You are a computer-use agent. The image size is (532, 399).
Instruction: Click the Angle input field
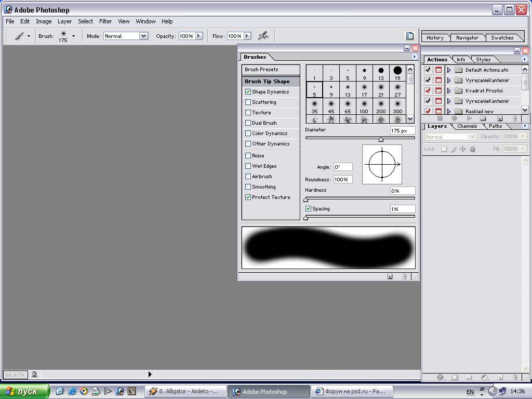[x=343, y=167]
